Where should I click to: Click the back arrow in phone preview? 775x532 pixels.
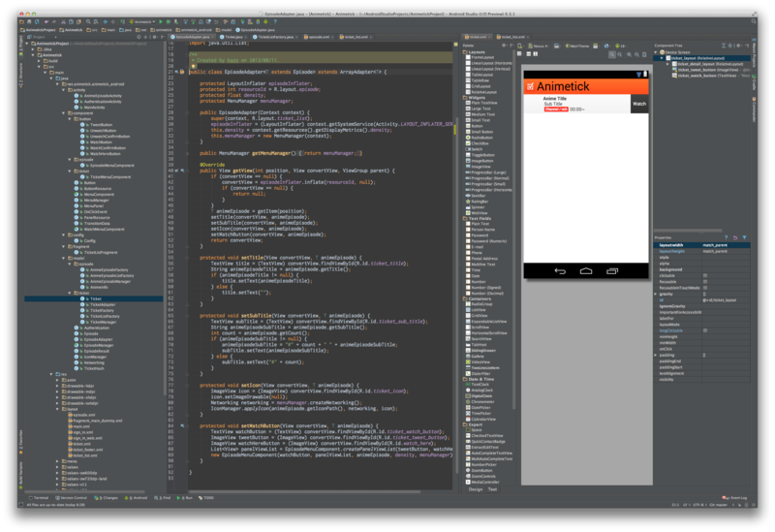(x=560, y=271)
